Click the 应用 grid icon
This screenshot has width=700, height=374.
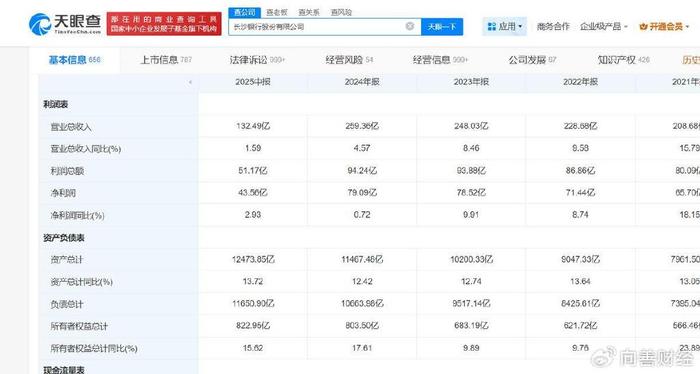492,27
